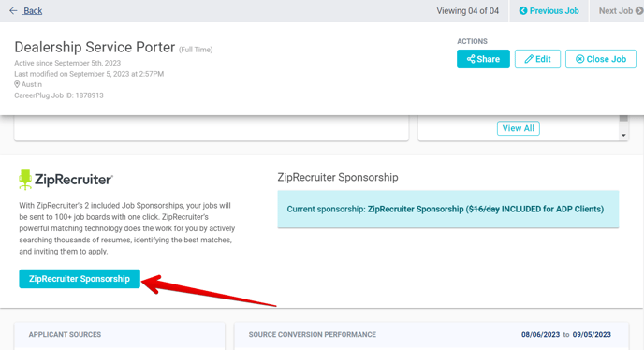The image size is (644, 350).
Task: Click the ZipRecruiter Sponsorship button
Action: [80, 279]
